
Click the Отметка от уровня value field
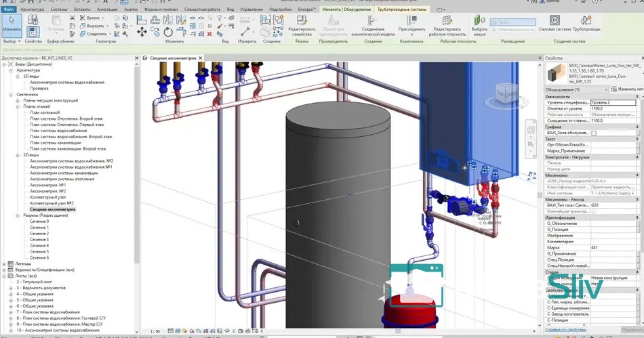click(613, 108)
